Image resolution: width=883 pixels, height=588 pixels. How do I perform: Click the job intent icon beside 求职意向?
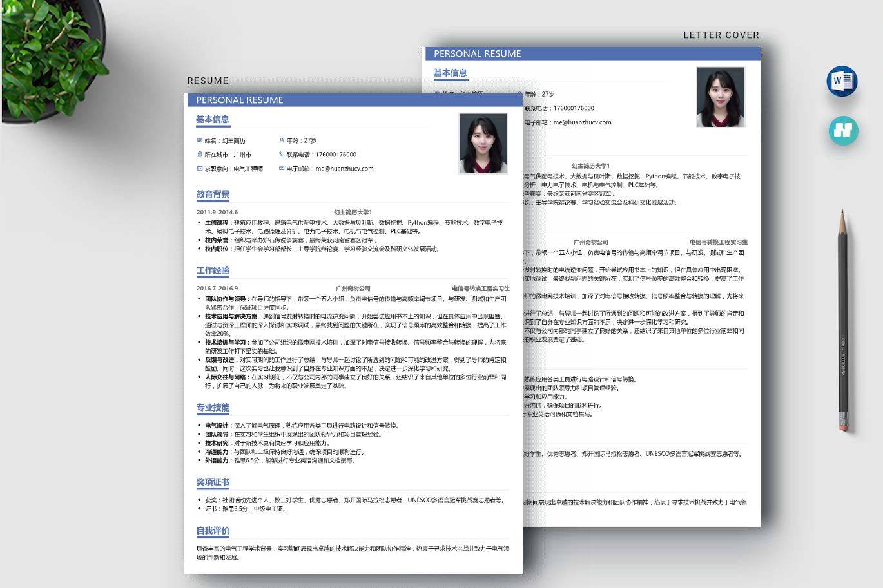(x=200, y=169)
